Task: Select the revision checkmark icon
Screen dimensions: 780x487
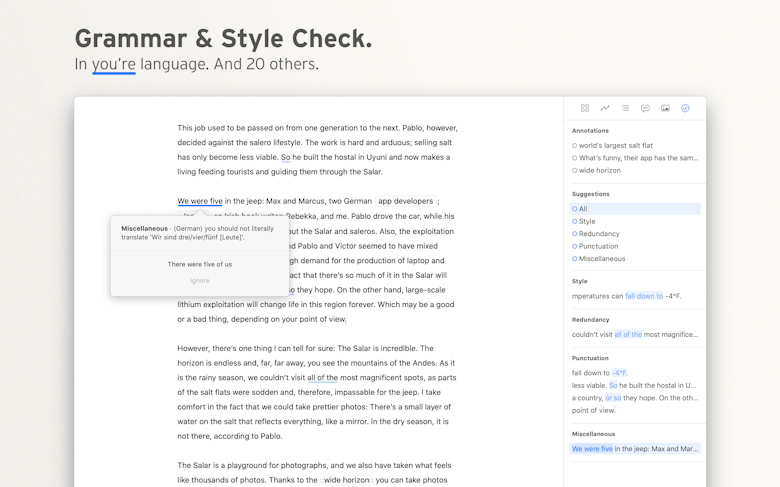Action: pos(685,108)
